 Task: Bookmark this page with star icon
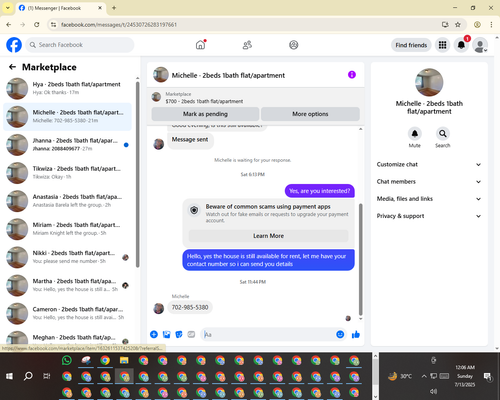(458, 25)
